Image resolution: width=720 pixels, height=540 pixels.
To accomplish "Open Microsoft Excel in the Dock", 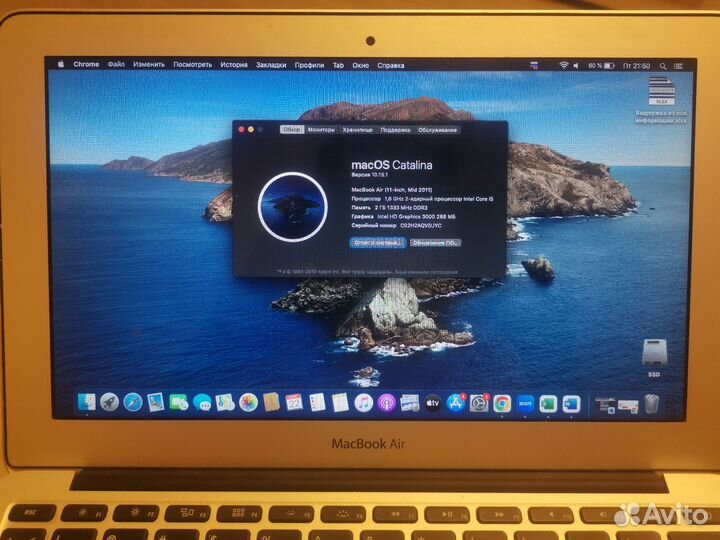I will click(548, 404).
